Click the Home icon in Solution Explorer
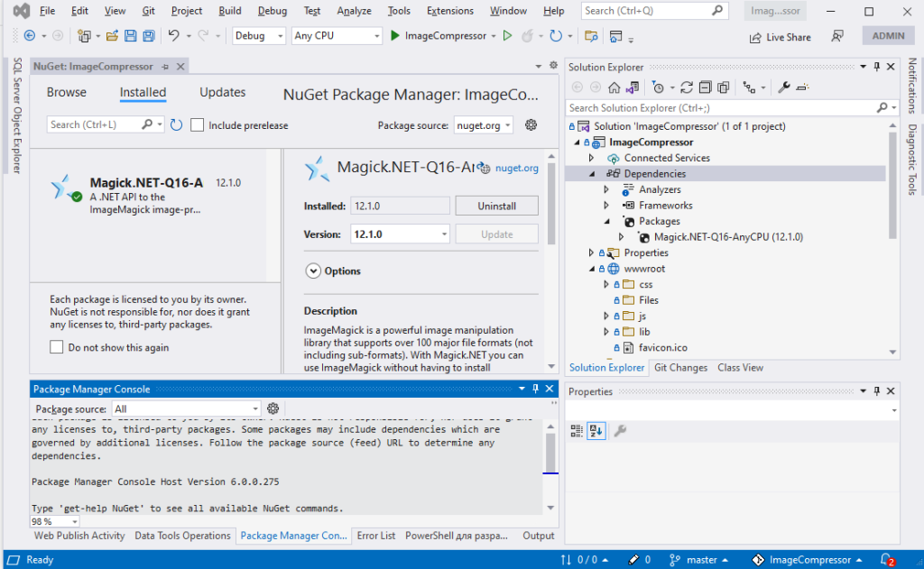This screenshot has height=569, width=924. pyautogui.click(x=614, y=87)
